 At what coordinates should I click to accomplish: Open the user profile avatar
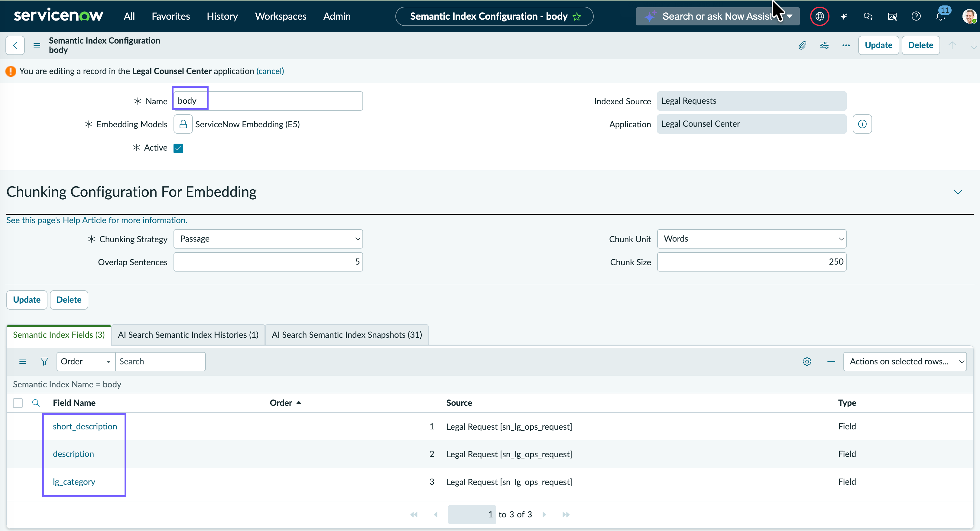click(969, 16)
